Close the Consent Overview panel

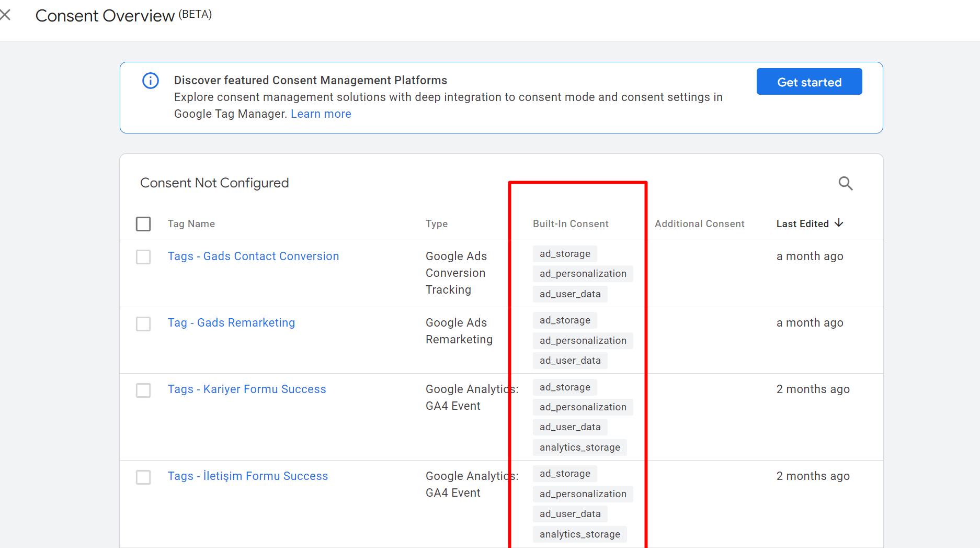(x=6, y=15)
